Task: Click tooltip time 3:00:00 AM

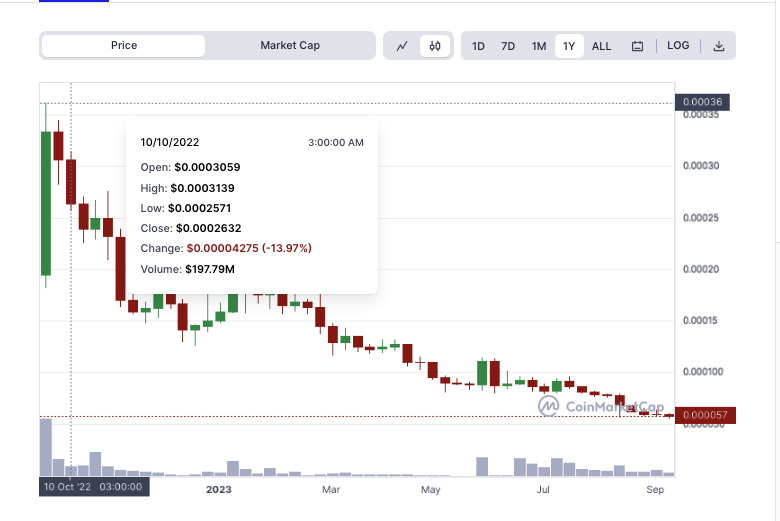Action: click(336, 143)
